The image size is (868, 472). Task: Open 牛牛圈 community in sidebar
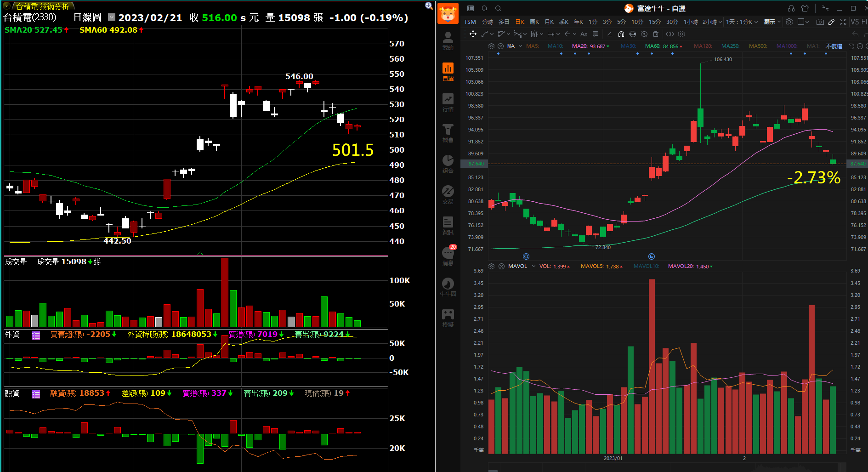(x=448, y=288)
